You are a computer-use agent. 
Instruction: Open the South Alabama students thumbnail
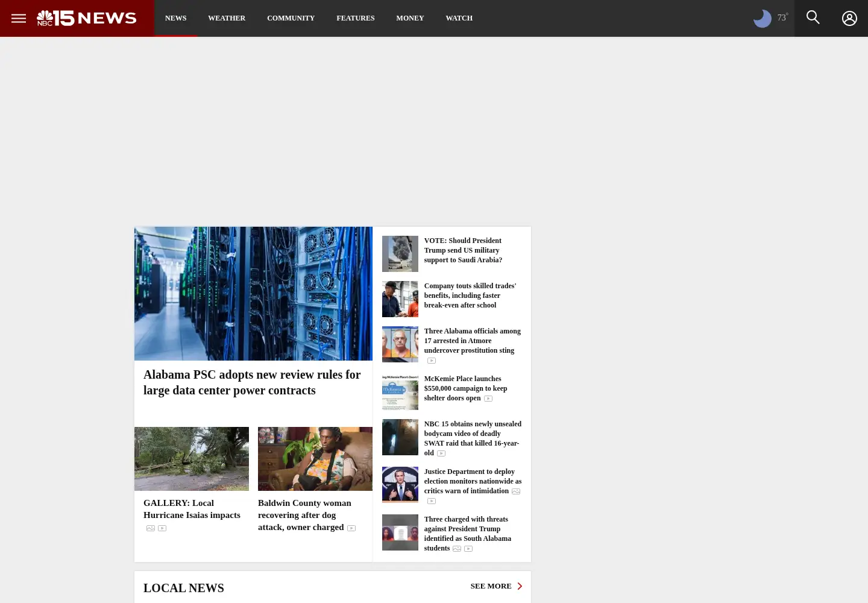point(400,532)
